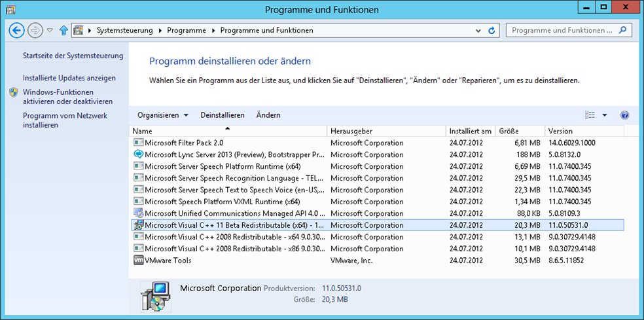Screen dimensions: 644x320
Task: Open recent locations dropdown arrow
Action: (x=50, y=30)
